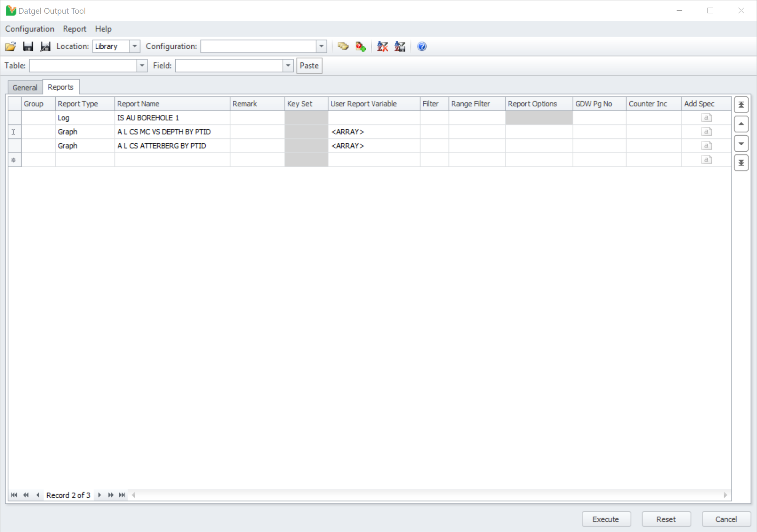Viewport: 757px width, 532px height.
Task: Expand the Location dropdown
Action: click(134, 46)
